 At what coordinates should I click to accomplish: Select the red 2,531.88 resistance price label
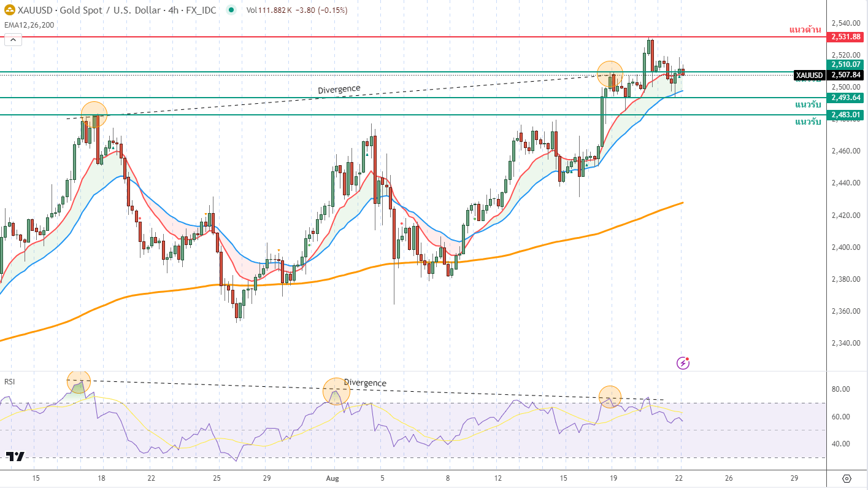tap(846, 37)
